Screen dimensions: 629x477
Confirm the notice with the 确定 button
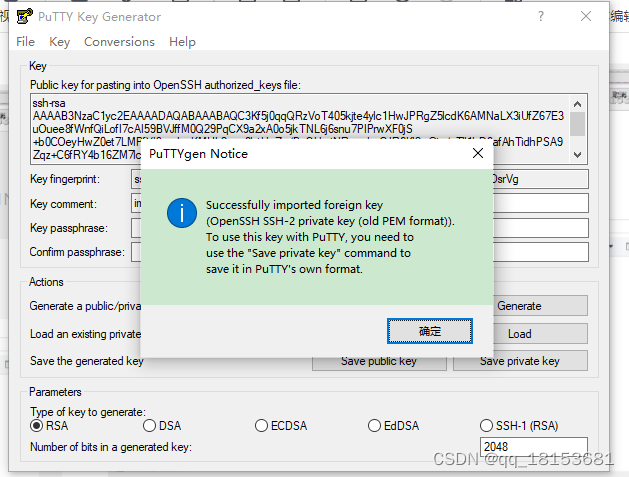pyautogui.click(x=430, y=331)
